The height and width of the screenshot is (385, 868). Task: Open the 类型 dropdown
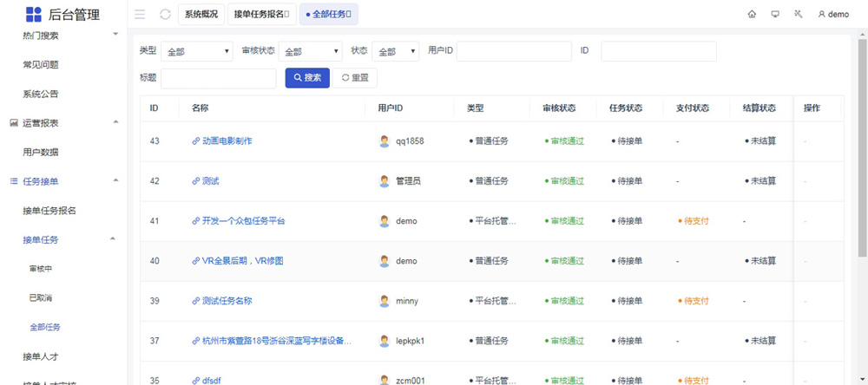tap(197, 52)
